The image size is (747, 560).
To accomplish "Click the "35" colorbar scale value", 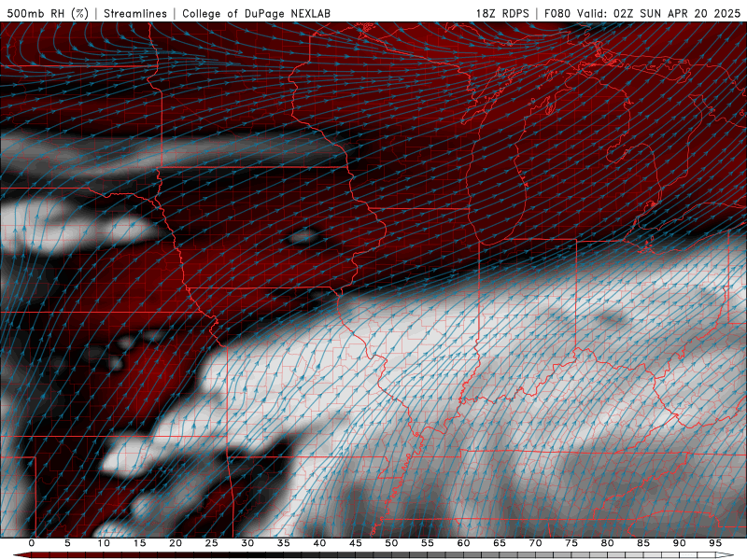I will pyautogui.click(x=284, y=543).
